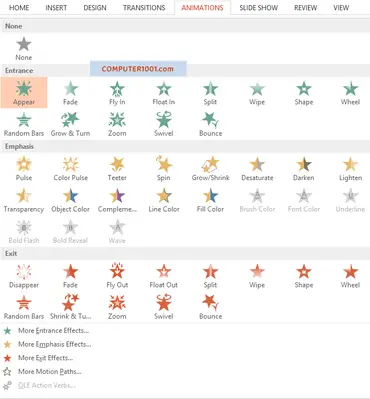The height and width of the screenshot is (399, 370).
Task: Open the DESIGN ribbon tab
Action: click(95, 8)
